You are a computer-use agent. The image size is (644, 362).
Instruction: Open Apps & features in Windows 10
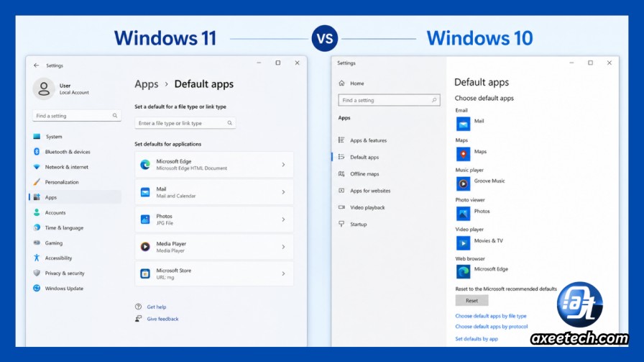pyautogui.click(x=368, y=140)
